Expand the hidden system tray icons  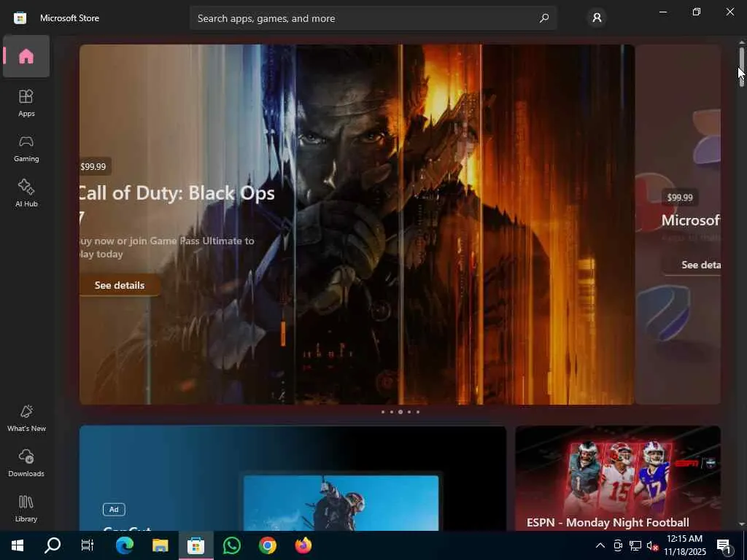(x=600, y=545)
